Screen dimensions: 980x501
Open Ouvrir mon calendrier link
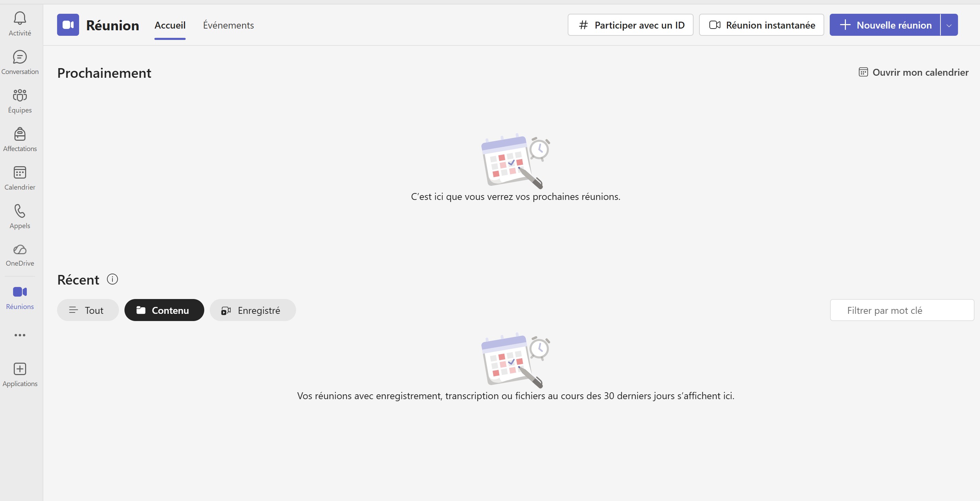pos(913,72)
